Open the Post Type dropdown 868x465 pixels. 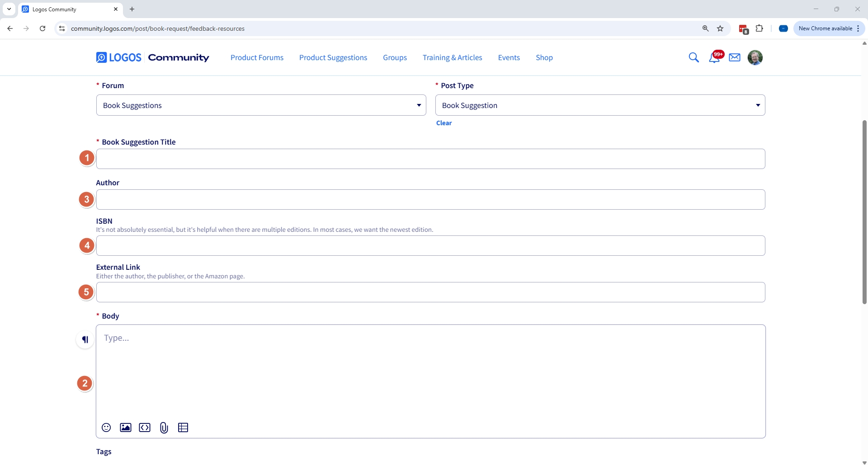coord(600,105)
